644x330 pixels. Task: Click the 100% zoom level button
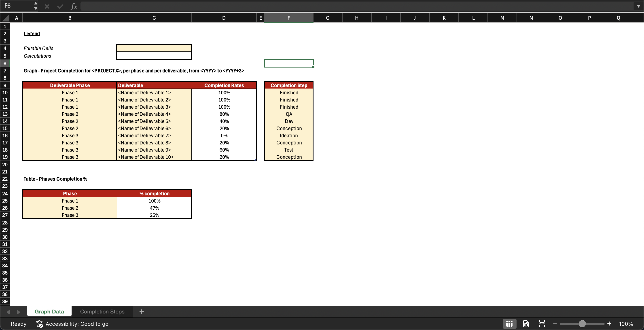tap(626, 324)
